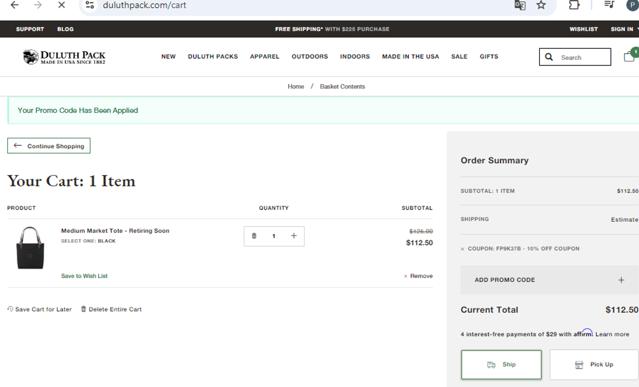Click the quantity value field

(274, 236)
